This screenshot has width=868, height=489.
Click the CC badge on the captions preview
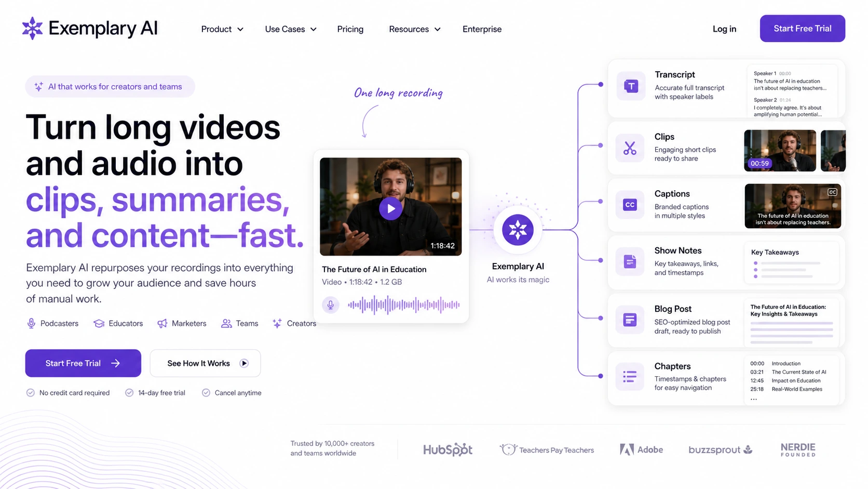pos(832,192)
